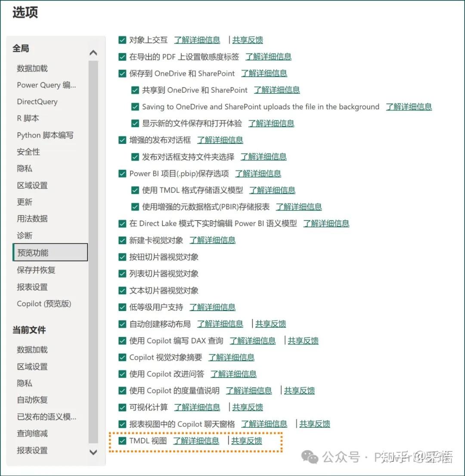This screenshot has height=476, width=465.
Task: Click the scrollbar up chevron
Action: 93,52
